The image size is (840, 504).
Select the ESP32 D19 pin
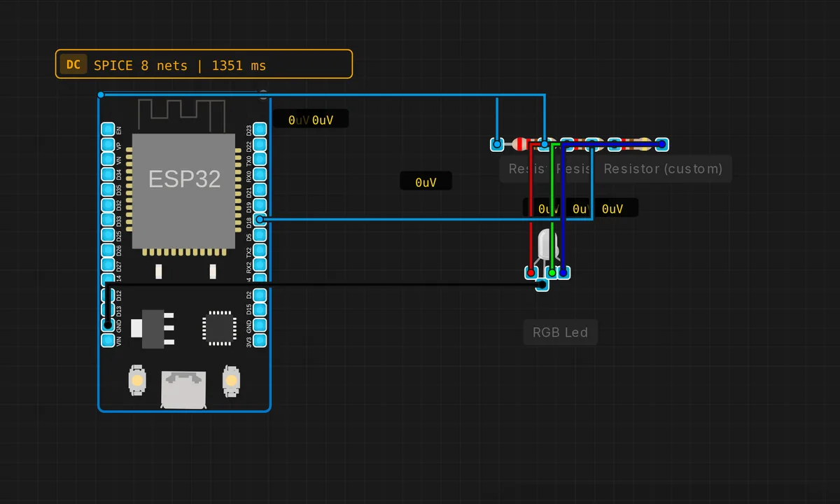coord(260,205)
